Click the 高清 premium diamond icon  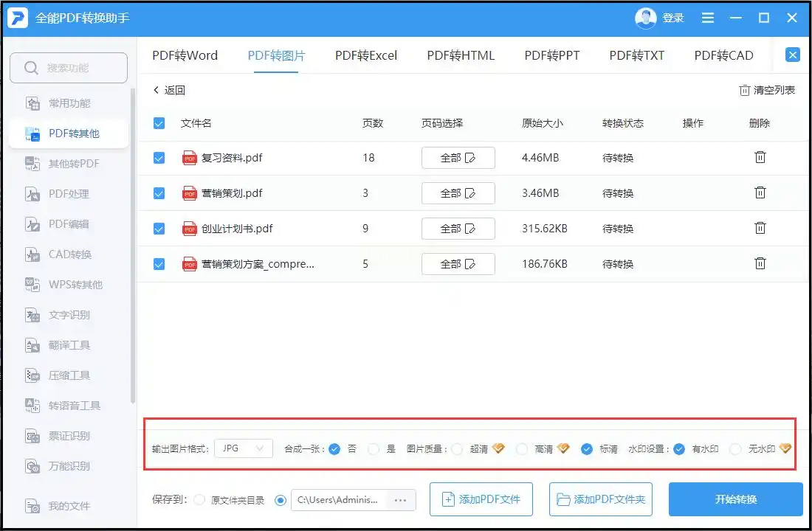563,448
